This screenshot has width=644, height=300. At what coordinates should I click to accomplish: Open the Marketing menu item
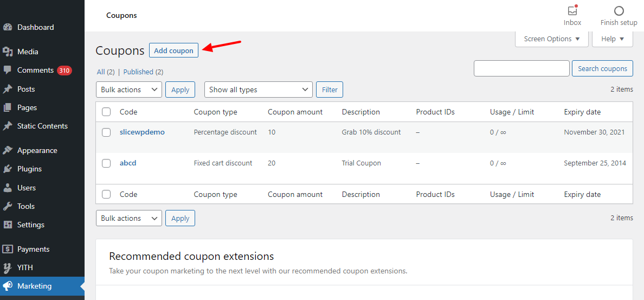click(x=35, y=286)
